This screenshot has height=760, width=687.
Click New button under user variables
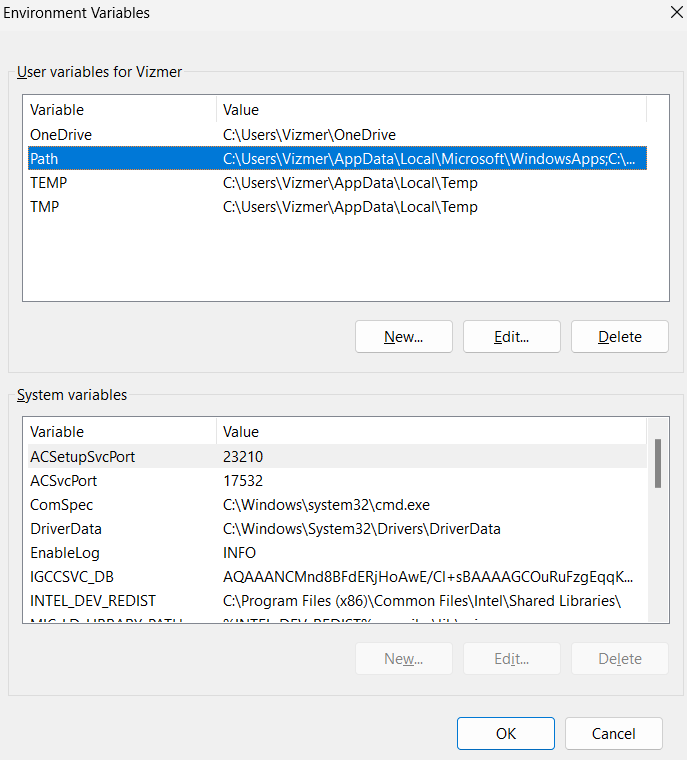[403, 337]
